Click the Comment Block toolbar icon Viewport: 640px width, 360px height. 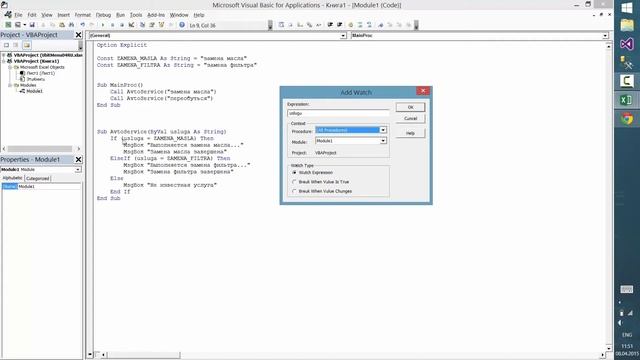360,25
